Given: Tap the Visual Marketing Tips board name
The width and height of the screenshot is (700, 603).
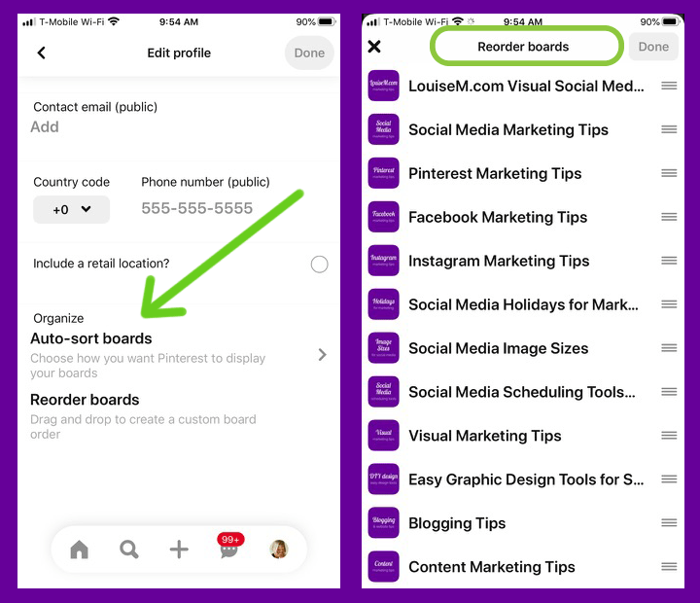Looking at the screenshot, I should point(485,436).
